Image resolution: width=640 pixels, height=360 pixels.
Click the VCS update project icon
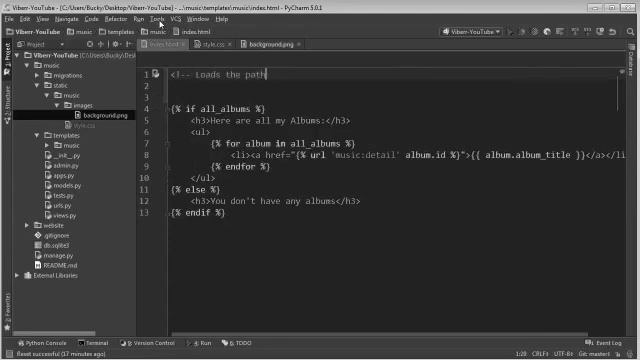[575, 31]
